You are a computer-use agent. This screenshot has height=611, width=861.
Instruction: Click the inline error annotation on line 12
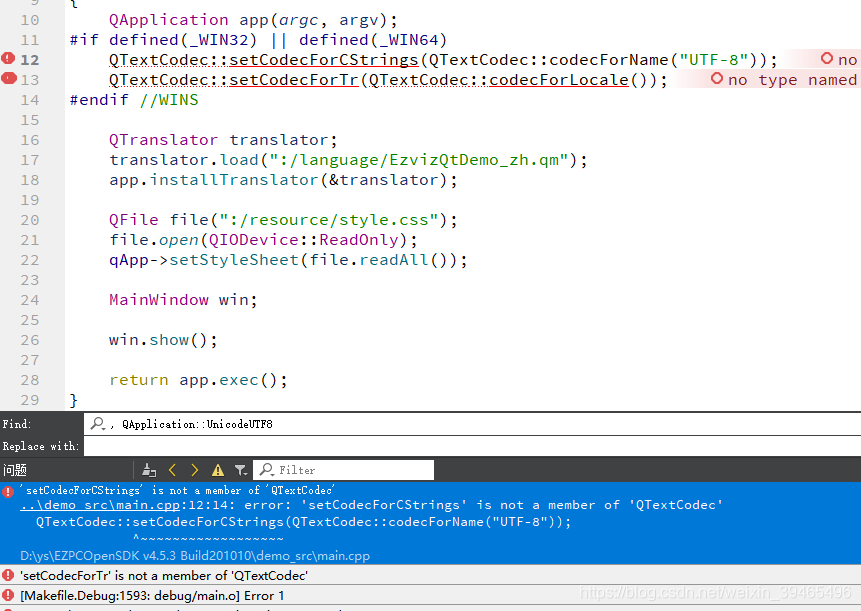click(x=839, y=59)
